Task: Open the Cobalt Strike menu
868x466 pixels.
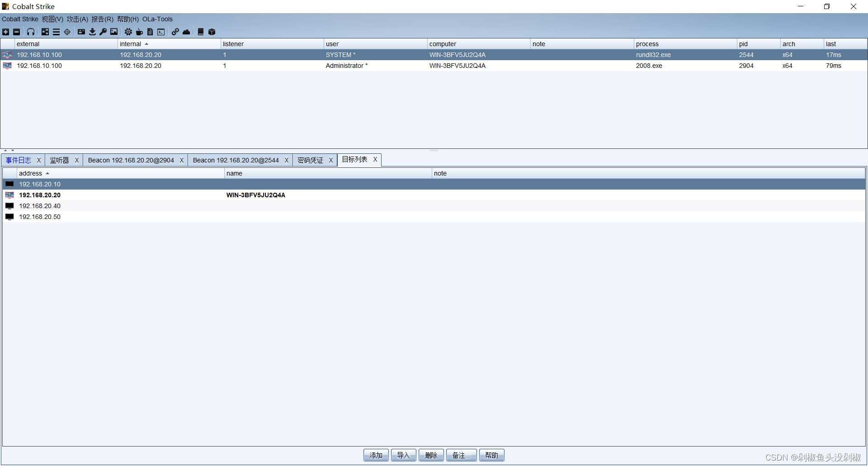Action: pyautogui.click(x=20, y=19)
